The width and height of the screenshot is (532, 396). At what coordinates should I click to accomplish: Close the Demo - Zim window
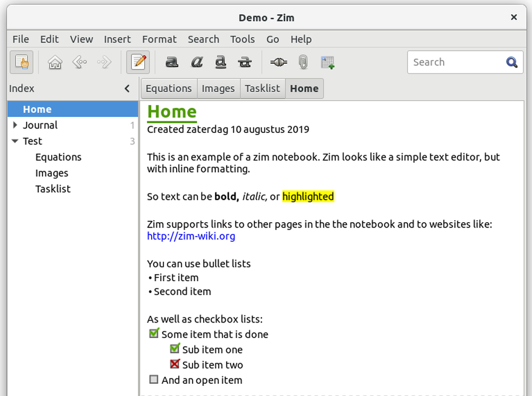click(x=514, y=18)
